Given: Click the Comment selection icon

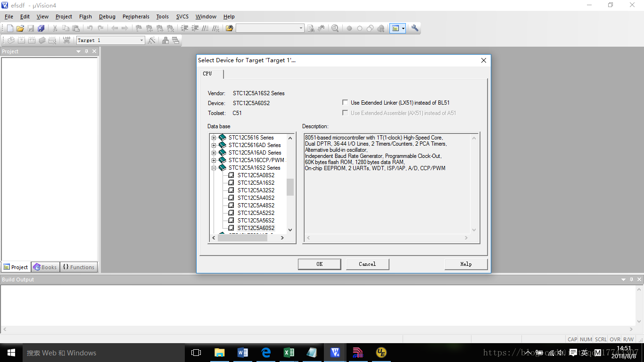Looking at the screenshot, I should pyautogui.click(x=205, y=28).
